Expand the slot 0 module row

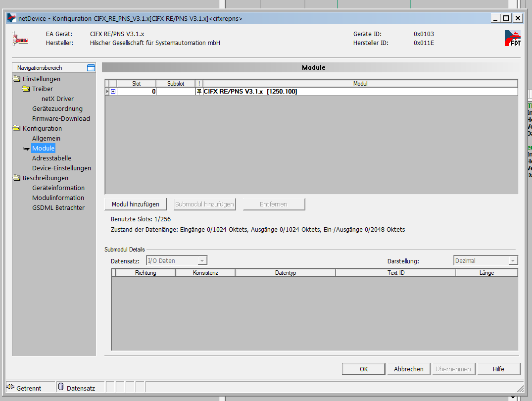pyautogui.click(x=113, y=91)
